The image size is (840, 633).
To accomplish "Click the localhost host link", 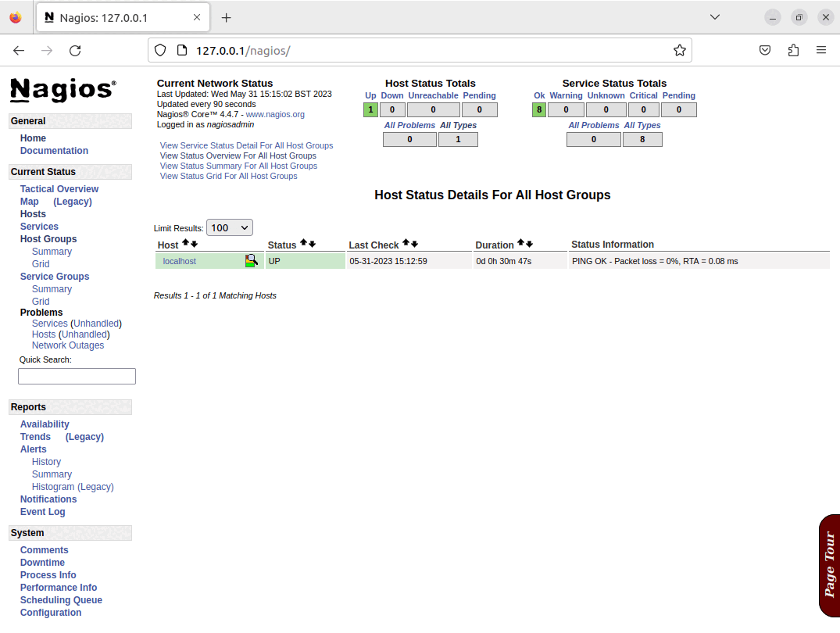I will tap(181, 261).
